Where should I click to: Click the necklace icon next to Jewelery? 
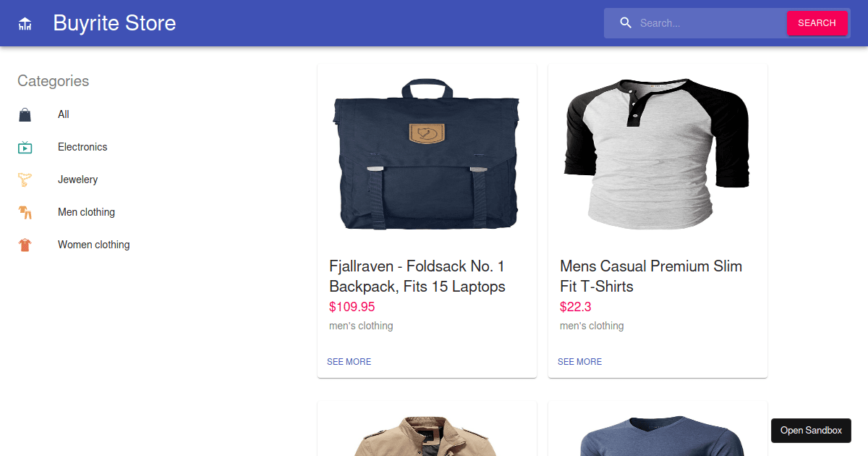coord(24,180)
